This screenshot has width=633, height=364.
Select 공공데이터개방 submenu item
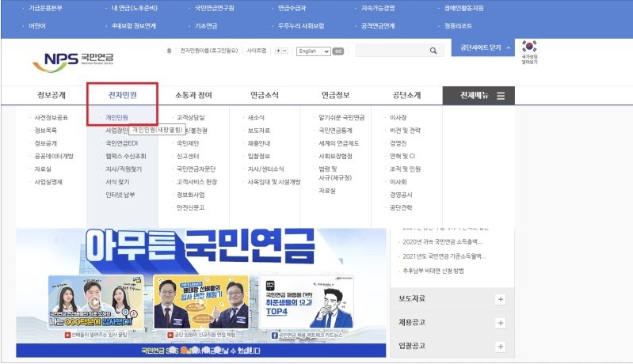coord(54,156)
